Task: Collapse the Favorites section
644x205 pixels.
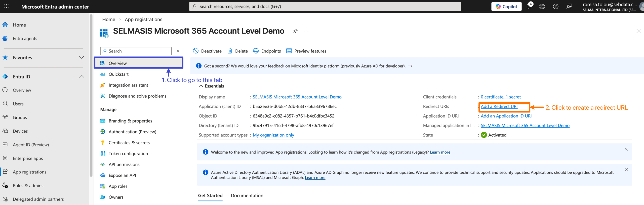Action: point(81,57)
